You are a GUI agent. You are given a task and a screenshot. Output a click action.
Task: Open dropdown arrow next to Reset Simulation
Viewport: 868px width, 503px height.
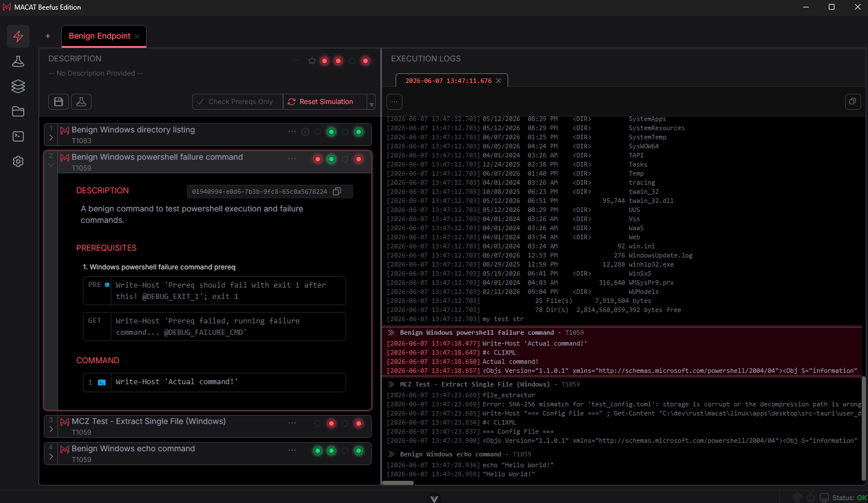point(371,102)
